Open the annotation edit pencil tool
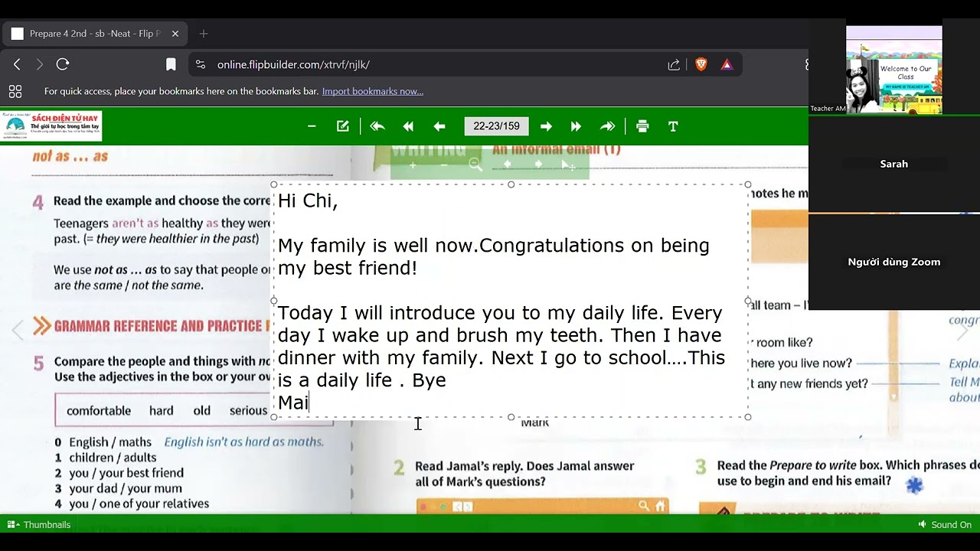Viewport: 980px width, 551px height. pyautogui.click(x=343, y=126)
